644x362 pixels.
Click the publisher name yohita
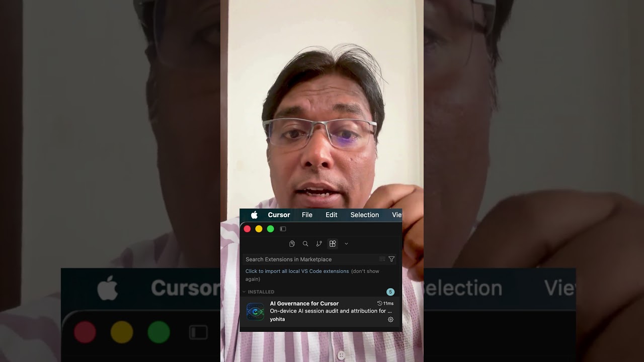(277, 319)
